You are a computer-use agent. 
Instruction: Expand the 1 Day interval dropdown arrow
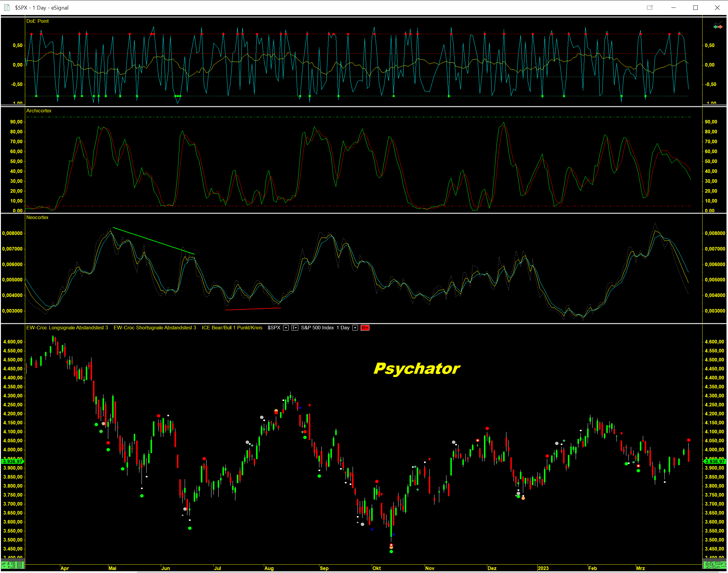[355, 328]
